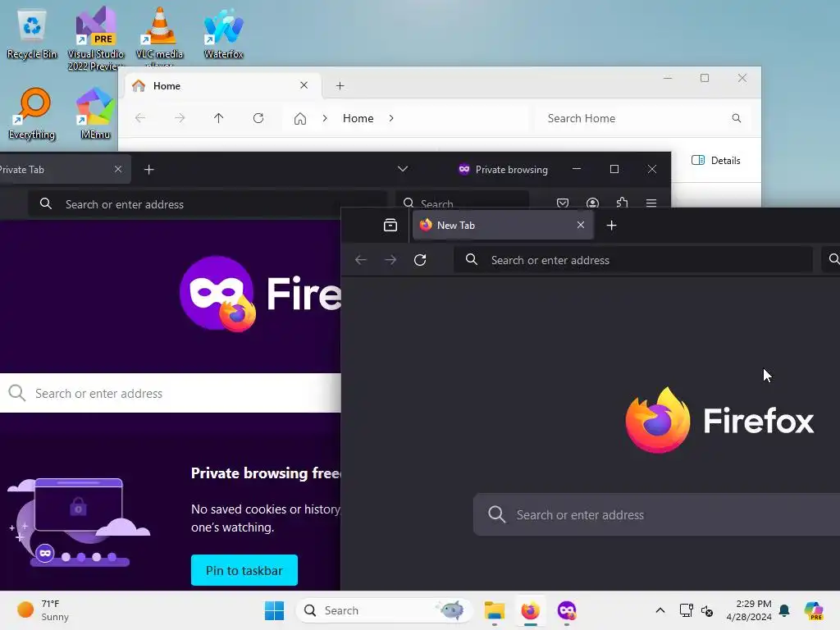Open Copilot Preview from the taskbar
This screenshot has height=630, width=840.
814,610
